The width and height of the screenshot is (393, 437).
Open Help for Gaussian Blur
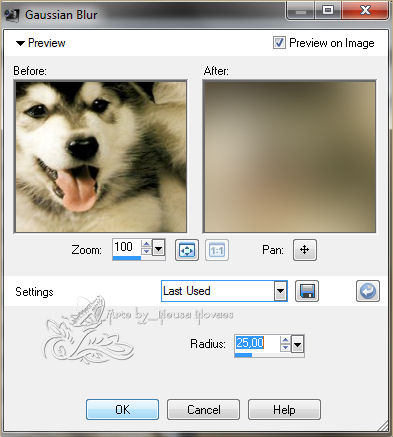click(284, 410)
